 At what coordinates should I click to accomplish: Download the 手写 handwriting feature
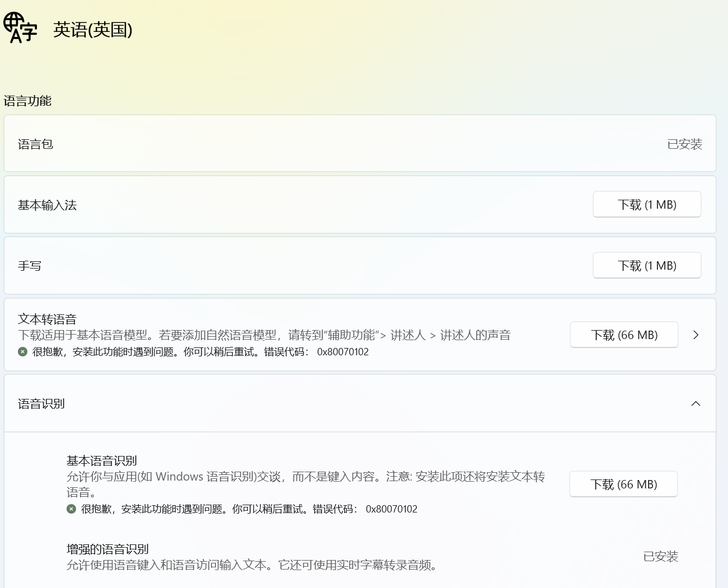[x=647, y=266]
